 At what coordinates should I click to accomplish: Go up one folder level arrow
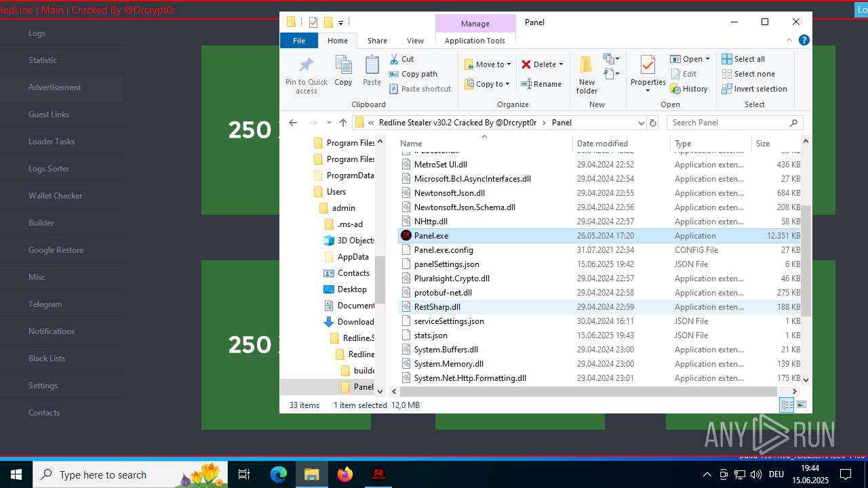tap(343, 123)
